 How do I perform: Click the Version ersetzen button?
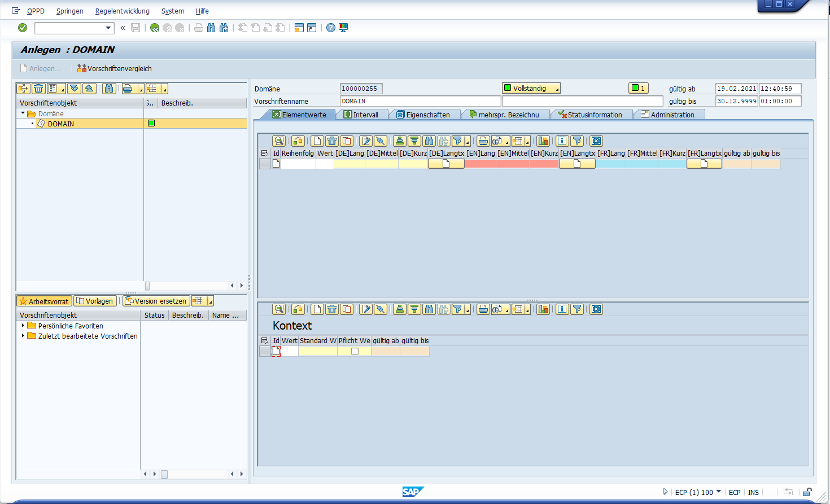point(156,301)
